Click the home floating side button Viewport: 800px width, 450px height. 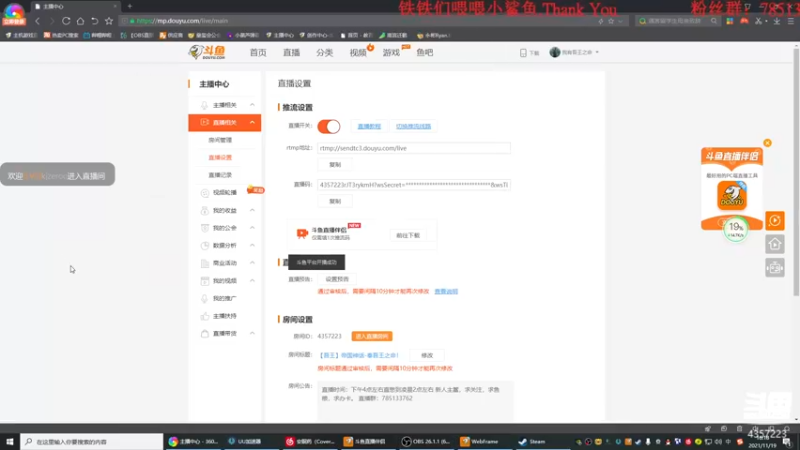[774, 244]
